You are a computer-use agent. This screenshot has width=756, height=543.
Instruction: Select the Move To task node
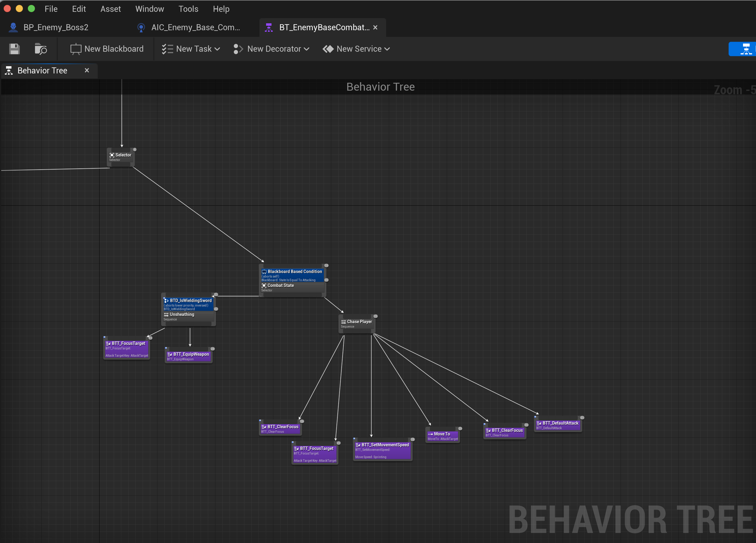point(442,436)
